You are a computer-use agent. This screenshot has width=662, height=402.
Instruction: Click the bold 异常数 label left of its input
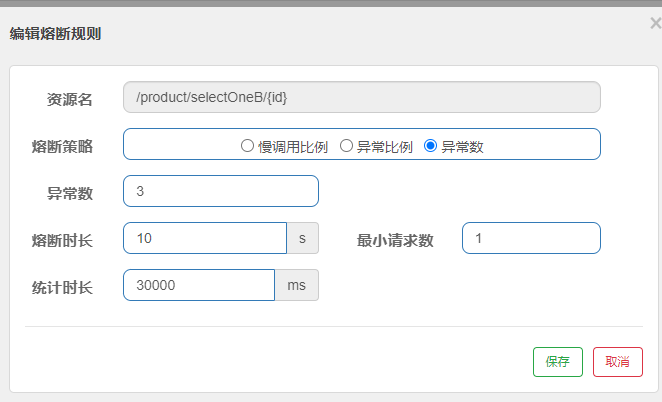[70, 193]
